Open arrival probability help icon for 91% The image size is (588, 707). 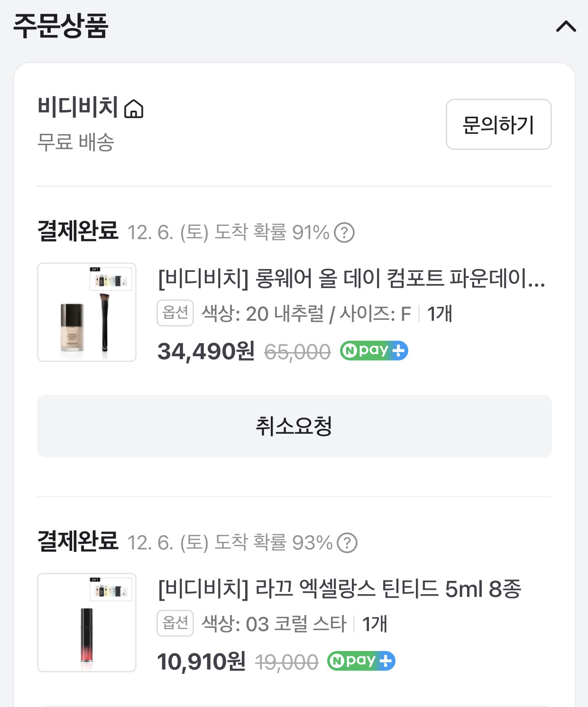pyautogui.click(x=344, y=233)
